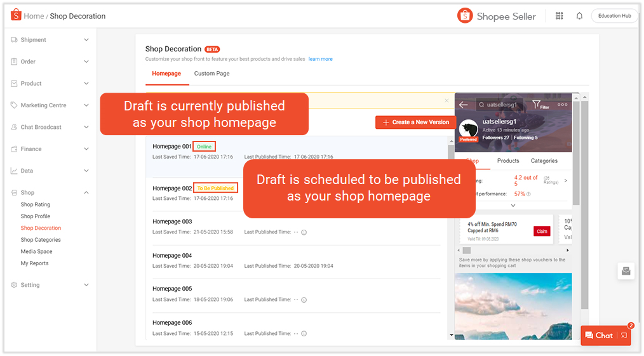Screen dimensions: 644x356
Task: Click the Order sidebar icon
Action: pos(14,62)
